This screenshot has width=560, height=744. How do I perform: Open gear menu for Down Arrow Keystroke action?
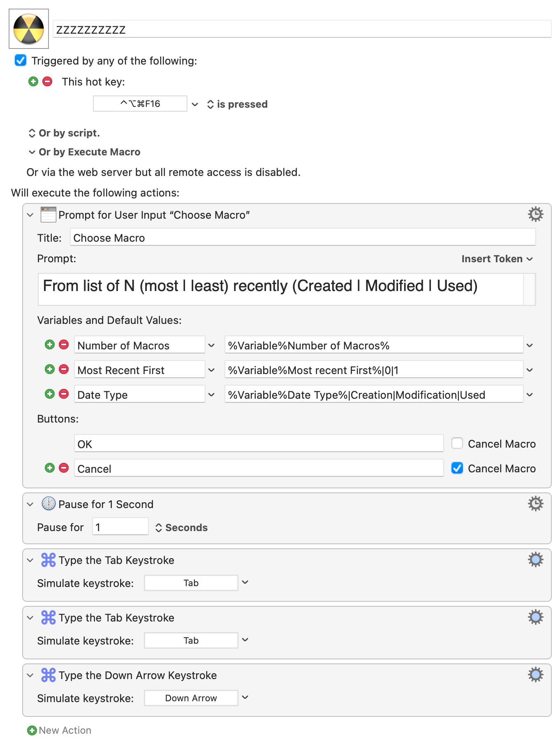point(535,675)
